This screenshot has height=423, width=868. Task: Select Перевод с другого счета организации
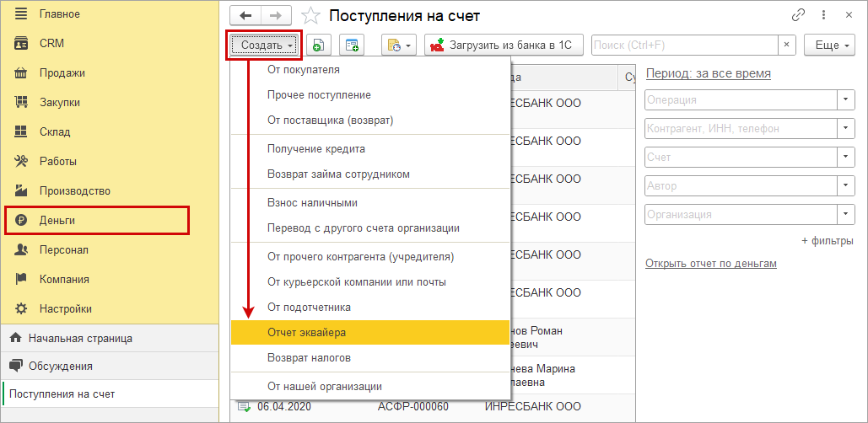(369, 228)
